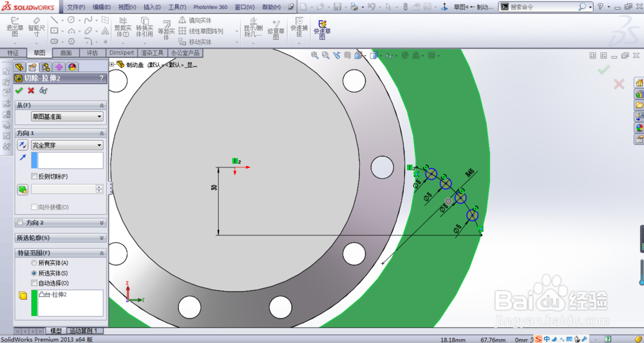Pick the line sketch tool
The width and height of the screenshot is (644, 343).
click(x=54, y=20)
